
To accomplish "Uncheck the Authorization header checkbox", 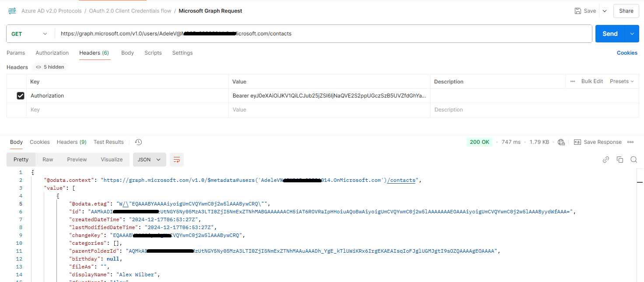I will click(x=20, y=96).
